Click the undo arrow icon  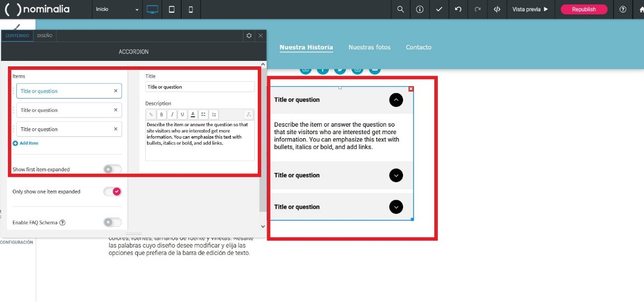click(x=458, y=9)
